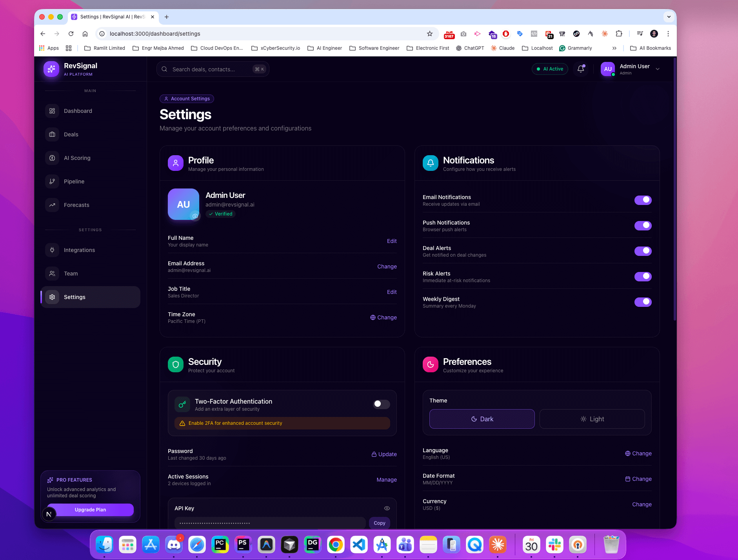This screenshot has height=560, width=738.
Task: Open the AI Scoring section
Action: (x=77, y=158)
